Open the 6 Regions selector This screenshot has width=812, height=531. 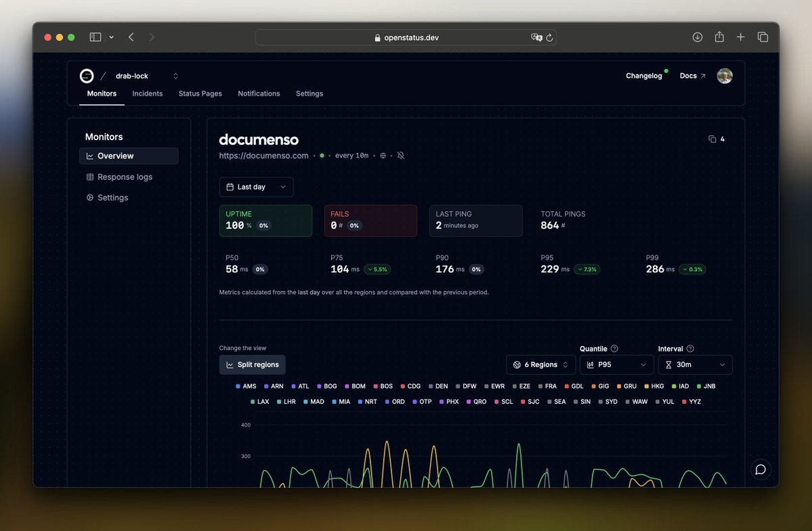[x=540, y=364]
